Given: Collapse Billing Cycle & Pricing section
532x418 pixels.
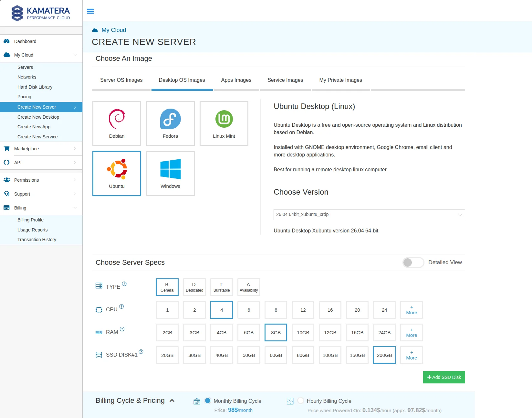Looking at the screenshot, I should [x=172, y=401].
